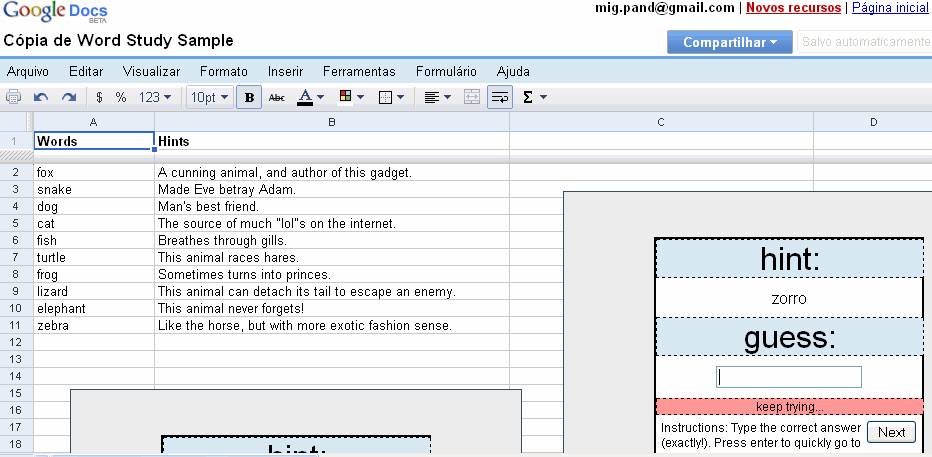Open the Visualizar menu

tap(152, 72)
